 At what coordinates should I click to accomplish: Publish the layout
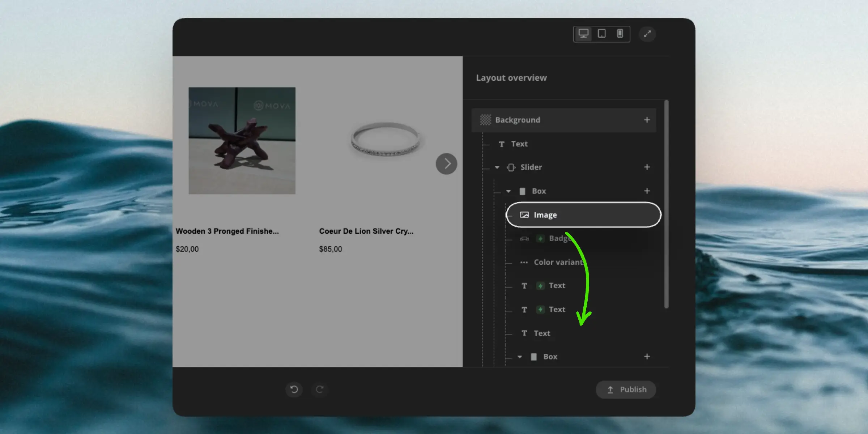626,390
